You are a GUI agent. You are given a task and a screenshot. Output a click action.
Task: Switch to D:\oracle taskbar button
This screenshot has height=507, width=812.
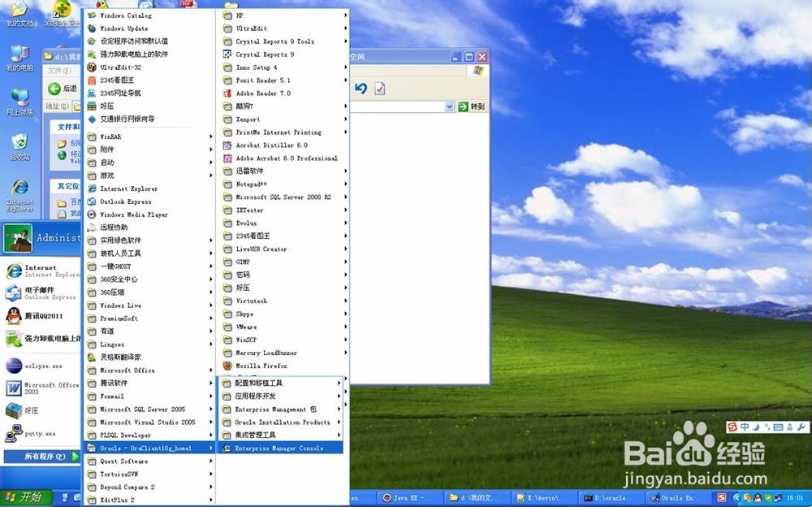pos(610,498)
